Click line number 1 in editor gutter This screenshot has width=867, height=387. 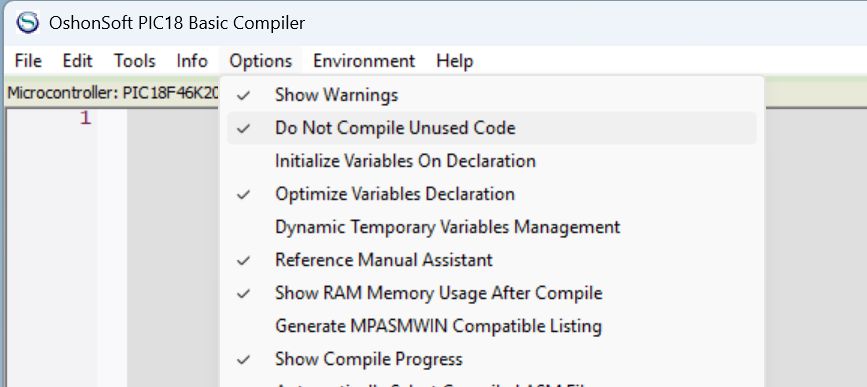click(x=85, y=118)
